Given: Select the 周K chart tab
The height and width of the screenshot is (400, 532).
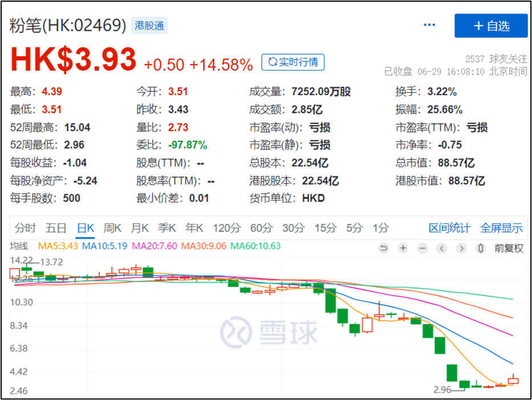Looking at the screenshot, I should coord(112,228).
